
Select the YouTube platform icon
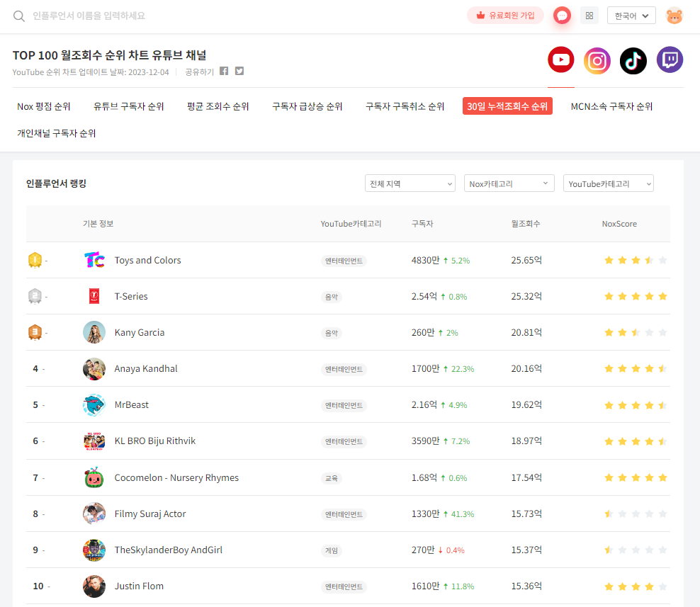click(561, 59)
